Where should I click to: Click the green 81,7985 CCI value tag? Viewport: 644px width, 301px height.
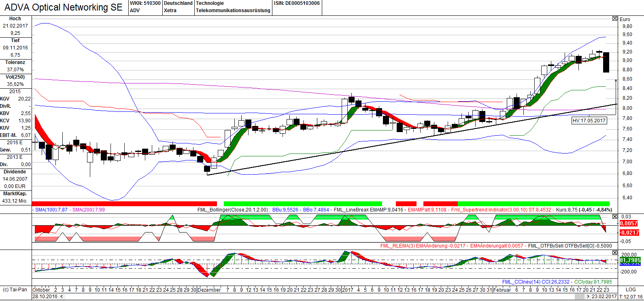(630, 260)
